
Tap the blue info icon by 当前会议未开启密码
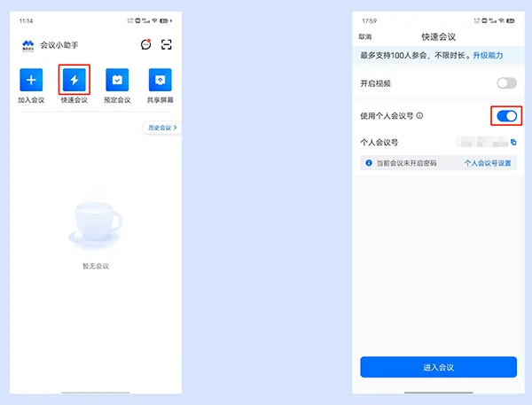(x=369, y=163)
